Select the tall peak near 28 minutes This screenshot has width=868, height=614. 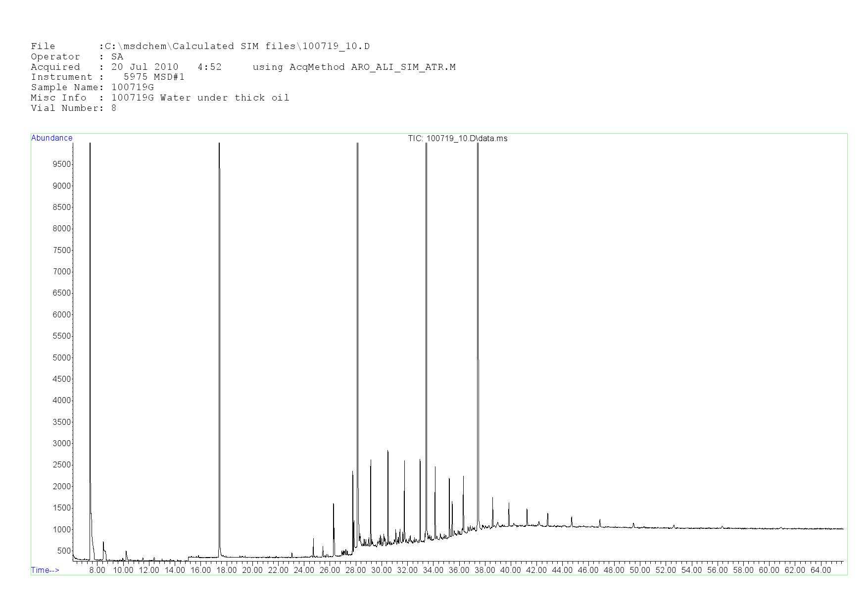(357, 297)
